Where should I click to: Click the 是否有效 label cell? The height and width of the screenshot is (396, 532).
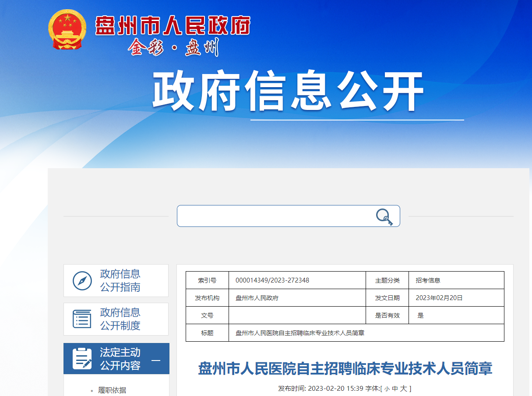coord(388,315)
